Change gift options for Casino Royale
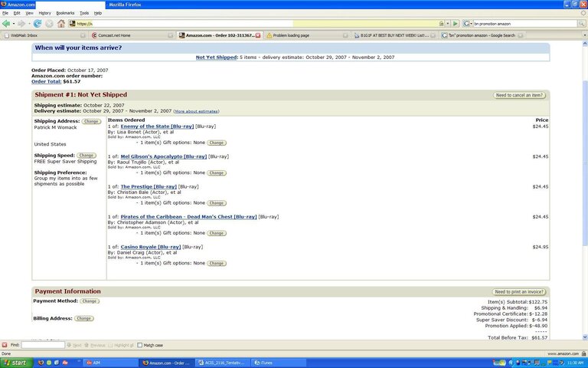 (217, 263)
